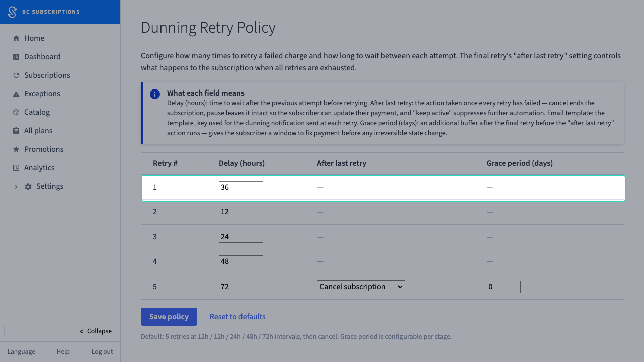Click the Catalog box icon
The image size is (644, 362).
tap(16, 112)
